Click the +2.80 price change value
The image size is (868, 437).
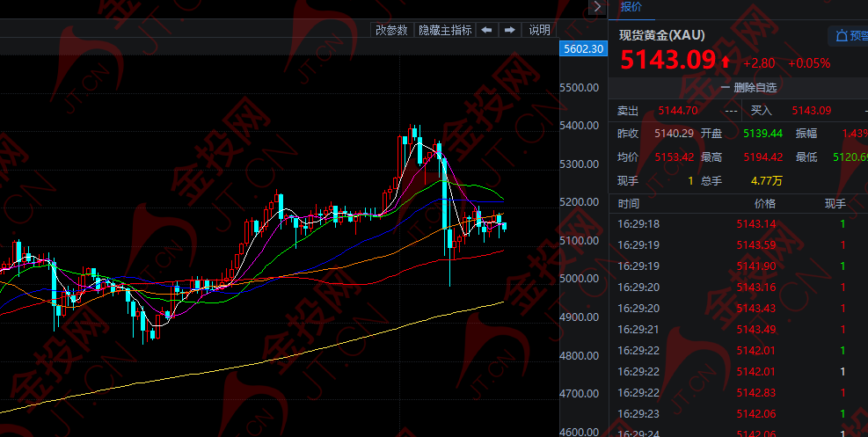tap(759, 63)
